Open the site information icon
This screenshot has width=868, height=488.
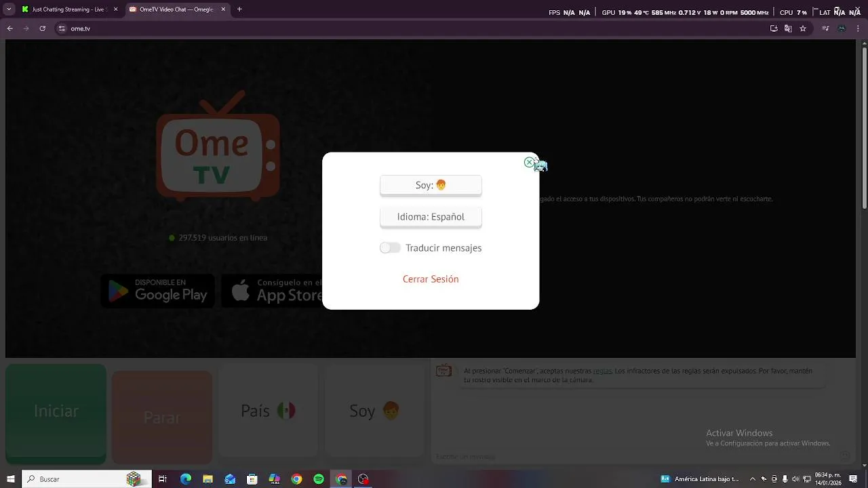click(x=62, y=28)
